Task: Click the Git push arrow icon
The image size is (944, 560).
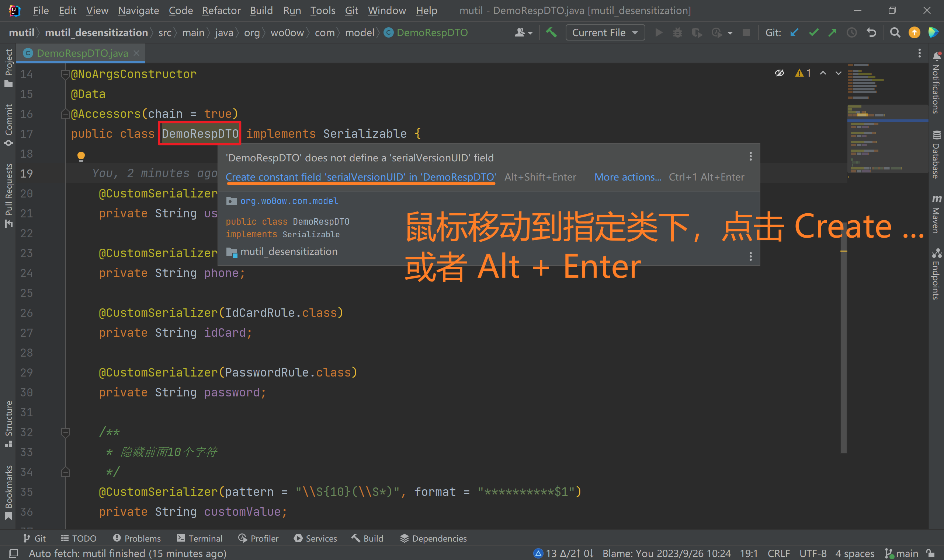Action: (x=832, y=33)
